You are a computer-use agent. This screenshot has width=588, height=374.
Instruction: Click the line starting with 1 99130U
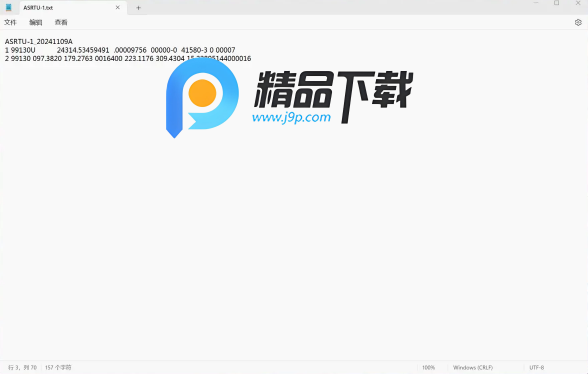[120, 50]
